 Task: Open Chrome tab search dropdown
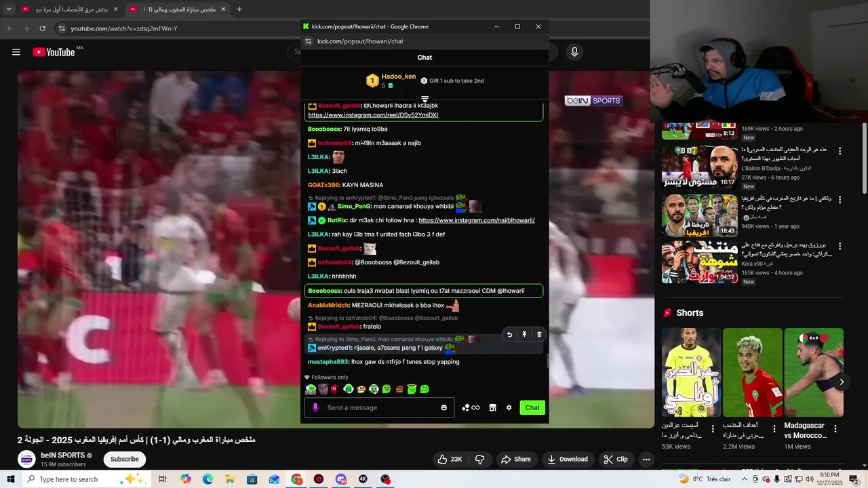click(9, 9)
